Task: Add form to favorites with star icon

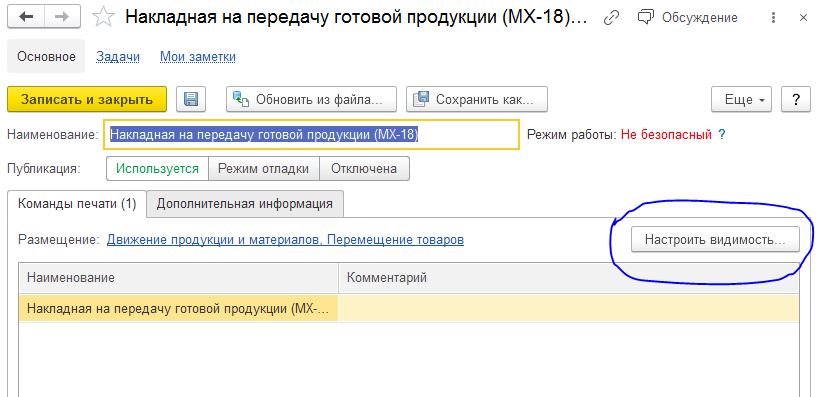Action: 103,17
